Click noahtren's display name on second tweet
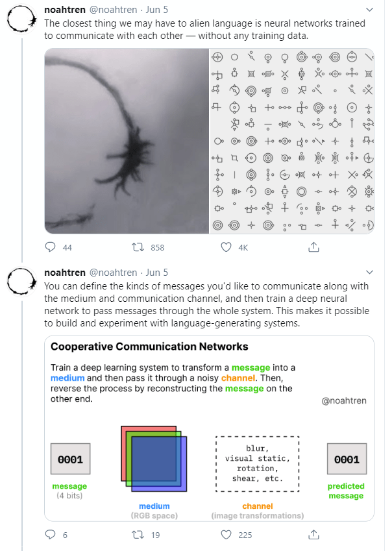392x551 pixels. (x=65, y=273)
